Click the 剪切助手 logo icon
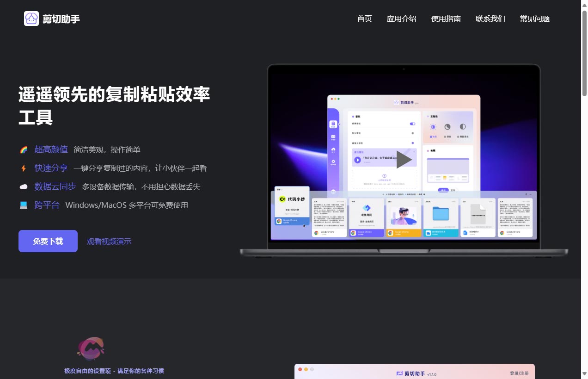This screenshot has width=588, height=379. point(31,19)
